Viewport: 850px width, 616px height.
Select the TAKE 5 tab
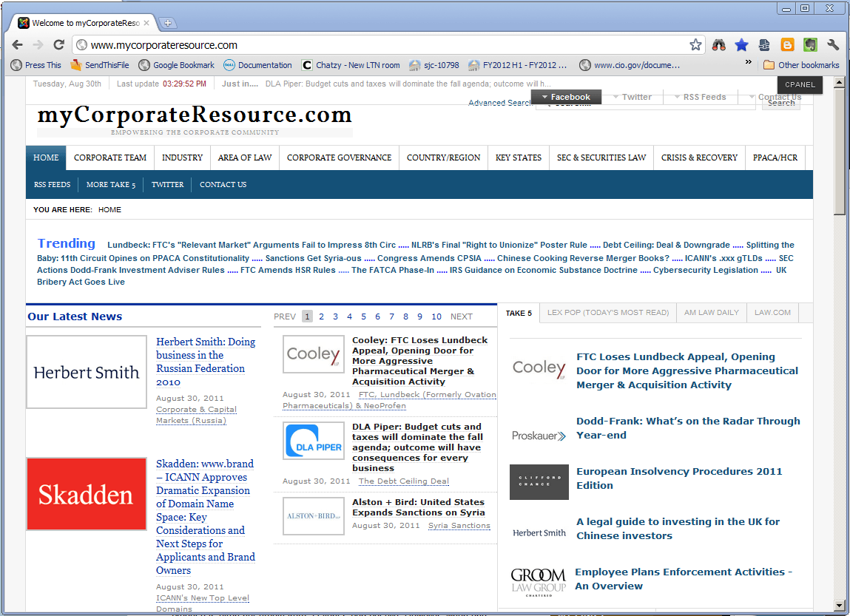pos(519,313)
